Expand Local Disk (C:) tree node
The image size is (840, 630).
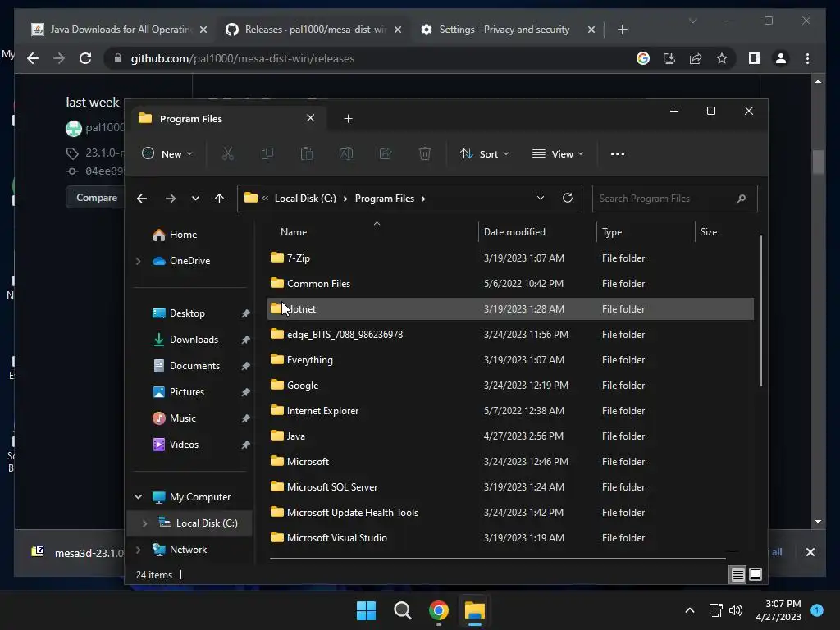(x=144, y=523)
